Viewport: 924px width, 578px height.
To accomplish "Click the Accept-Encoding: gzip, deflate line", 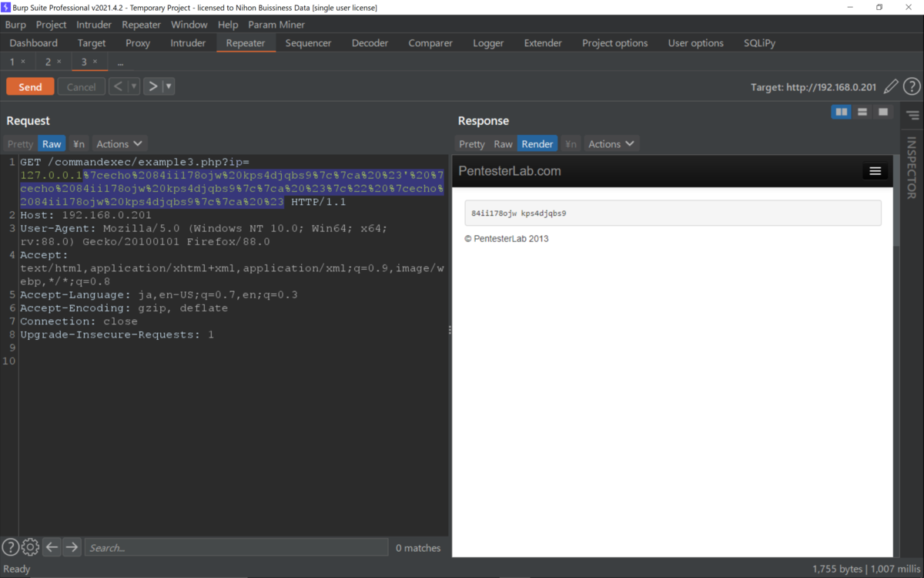I will coord(124,307).
